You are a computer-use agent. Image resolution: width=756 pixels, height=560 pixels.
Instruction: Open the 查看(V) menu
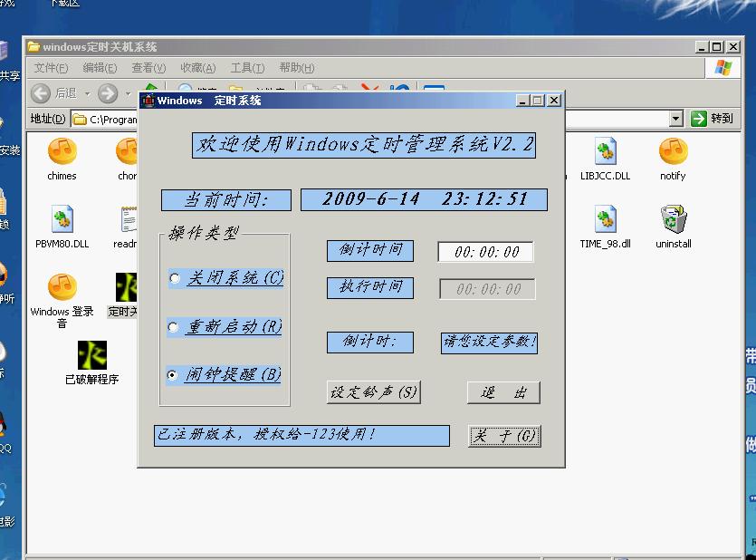click(x=149, y=68)
